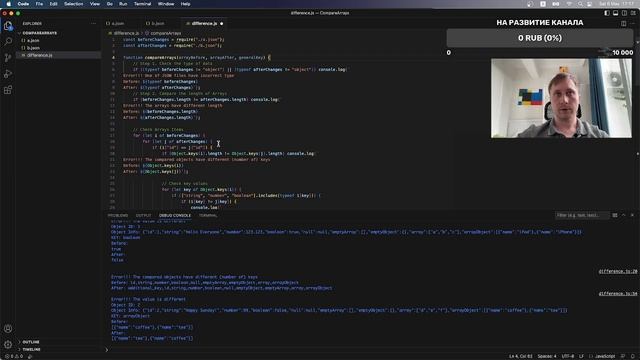This screenshot has height=360, width=640.
Task: Open the Edit menu
Action: click(x=53, y=4)
